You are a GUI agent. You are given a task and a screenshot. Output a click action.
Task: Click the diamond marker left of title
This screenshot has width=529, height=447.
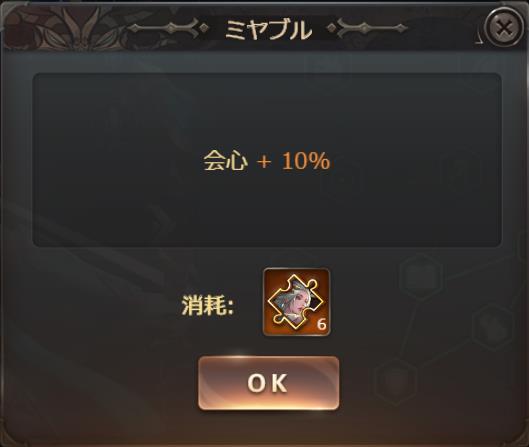pyautogui.click(x=203, y=28)
